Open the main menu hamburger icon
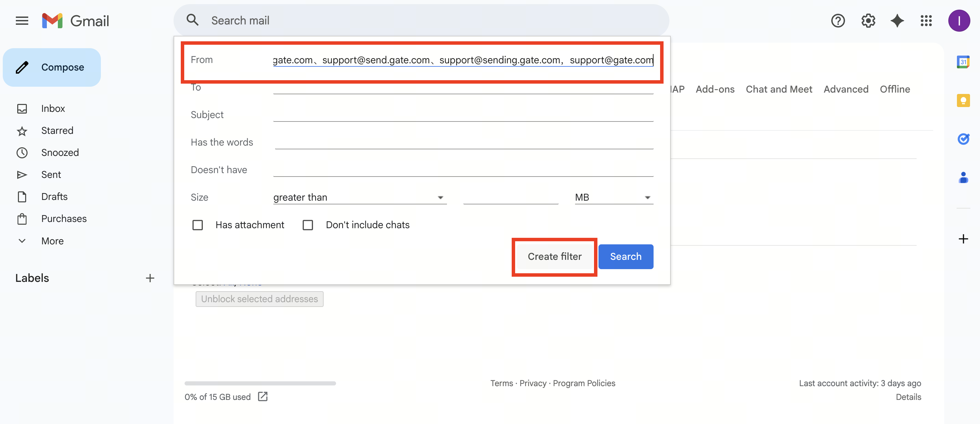980x424 pixels. click(22, 21)
